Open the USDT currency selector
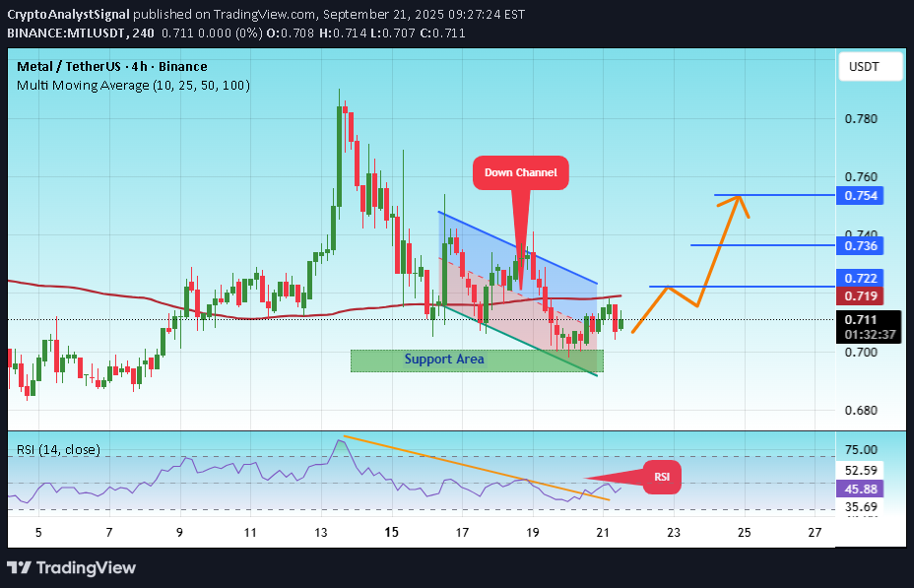The height and width of the screenshot is (588, 914). point(871,66)
